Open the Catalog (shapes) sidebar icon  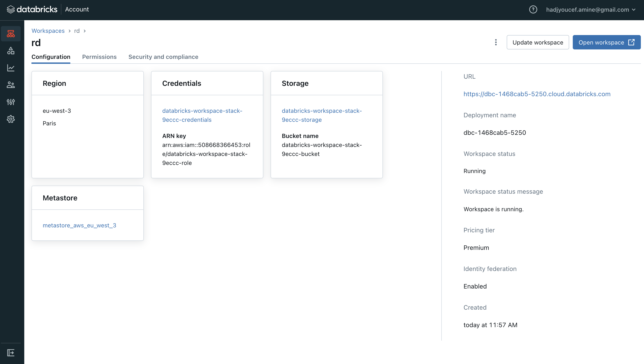(x=11, y=51)
